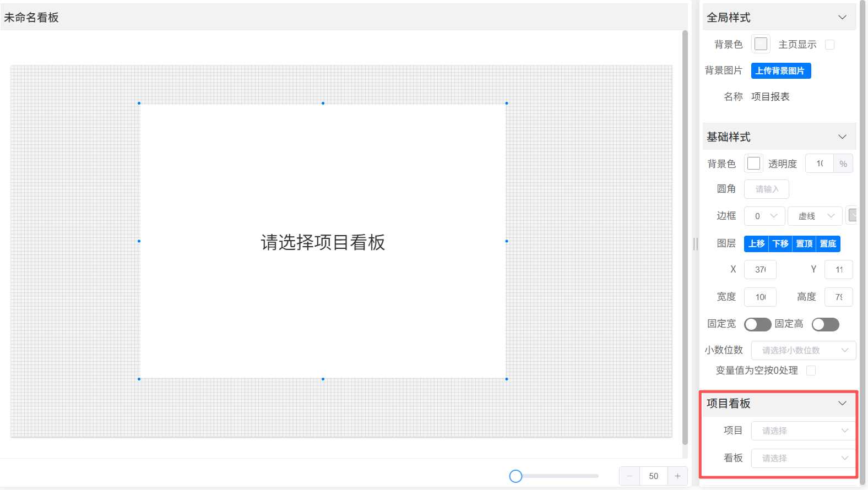Collapse the 项目看板 section chevron
The image size is (868, 490).
[x=842, y=404]
